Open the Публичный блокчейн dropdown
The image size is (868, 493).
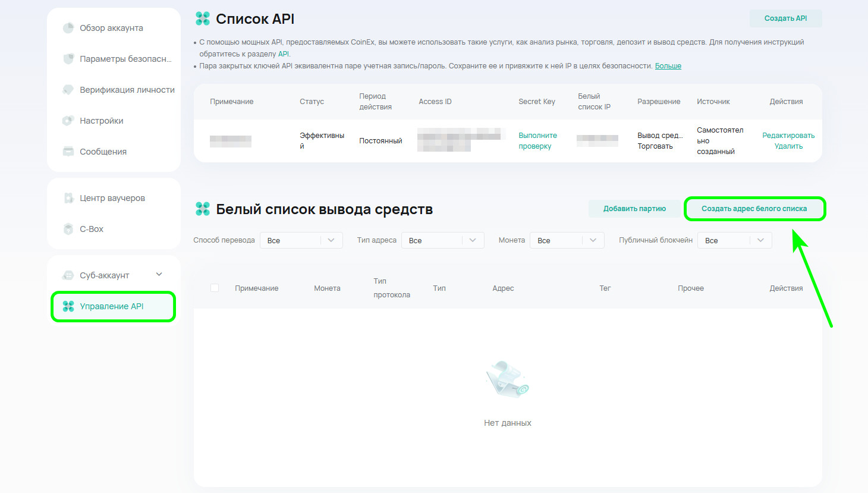(x=734, y=240)
